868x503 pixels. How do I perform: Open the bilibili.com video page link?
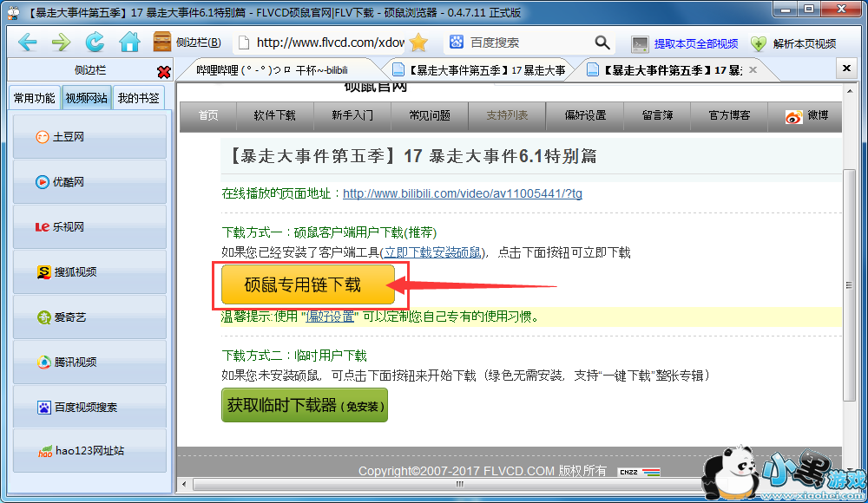click(x=463, y=193)
